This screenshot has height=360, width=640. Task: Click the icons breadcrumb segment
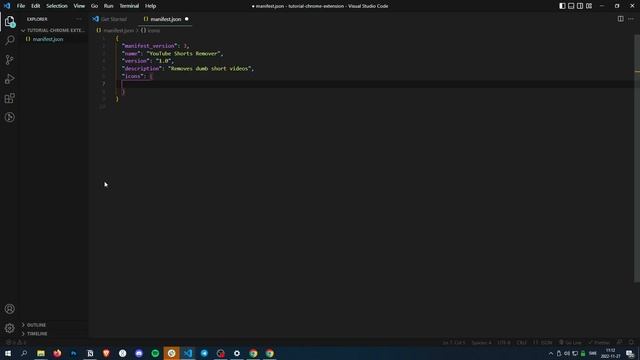point(153,31)
